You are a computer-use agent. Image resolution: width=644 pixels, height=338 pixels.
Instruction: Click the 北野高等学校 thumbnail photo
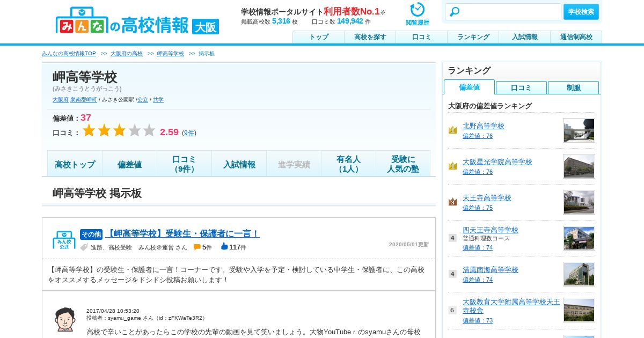[579, 130]
